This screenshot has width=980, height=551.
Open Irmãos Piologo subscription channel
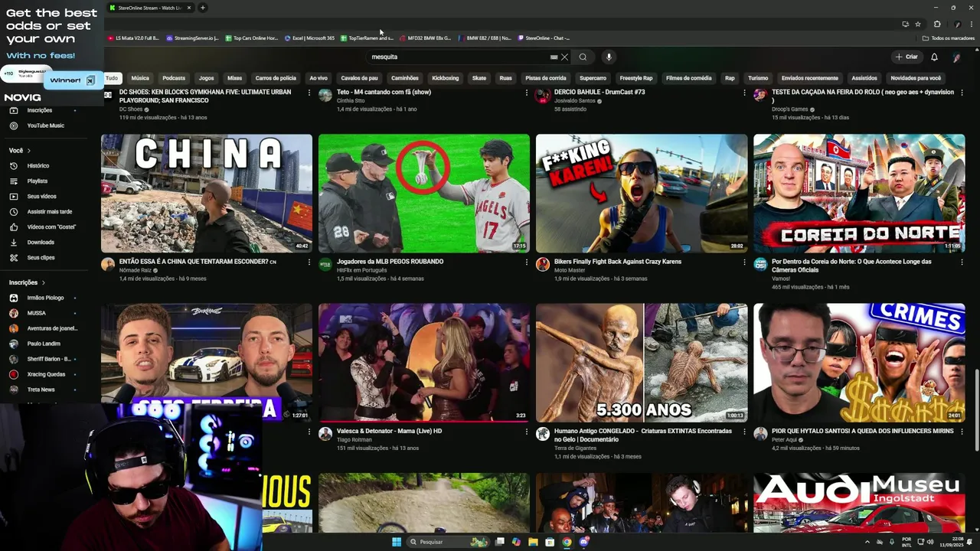coord(45,298)
